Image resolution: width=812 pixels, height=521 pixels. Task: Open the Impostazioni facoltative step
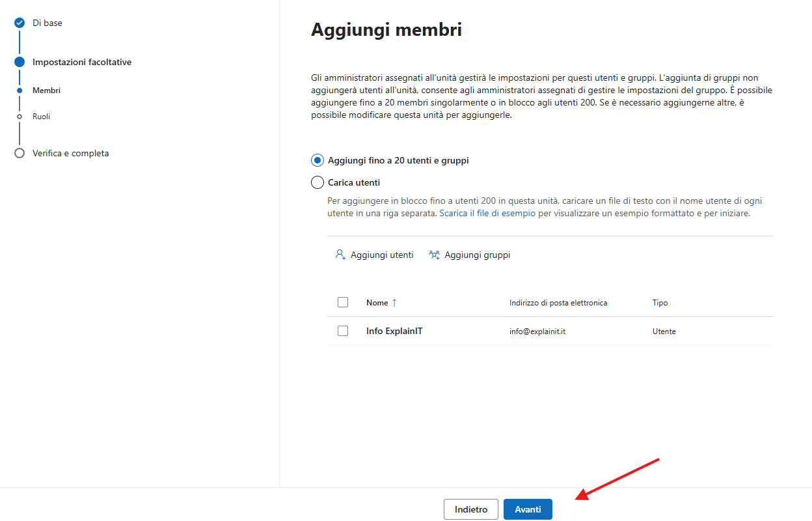coord(82,62)
